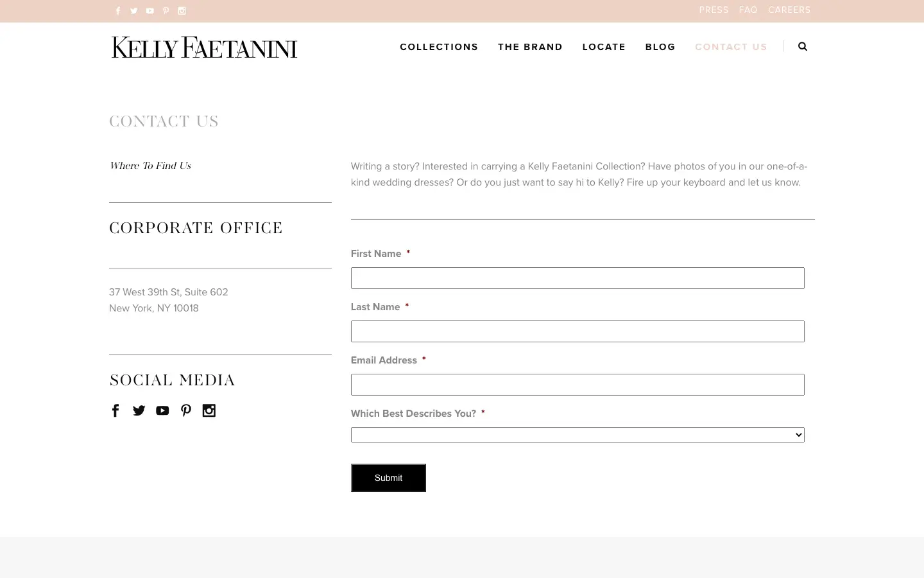Click the top bar YouTube icon

tap(150, 11)
